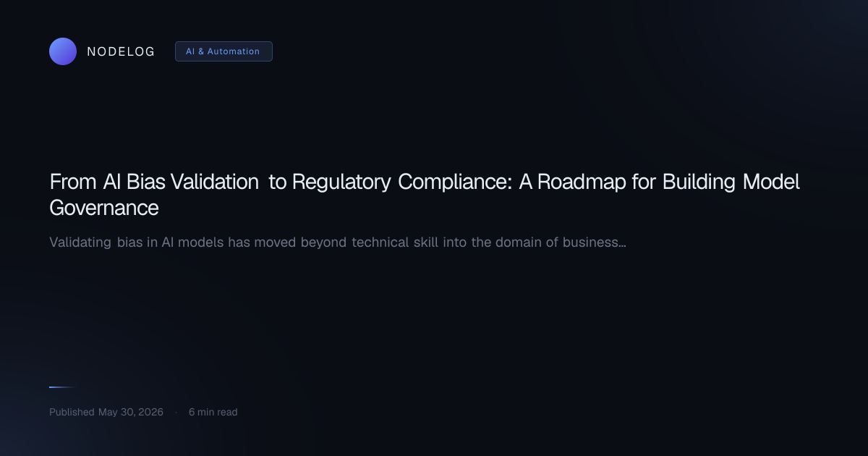
Task: Open the AI & Automation category tag
Action: pos(224,51)
